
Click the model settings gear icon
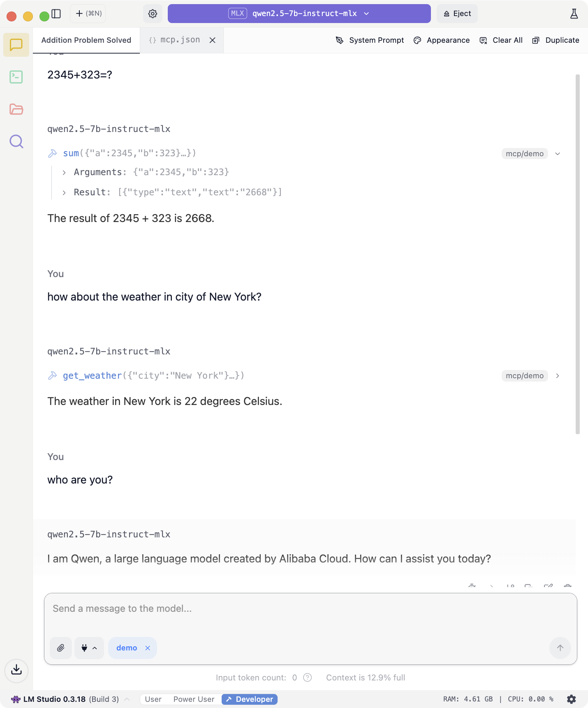153,14
